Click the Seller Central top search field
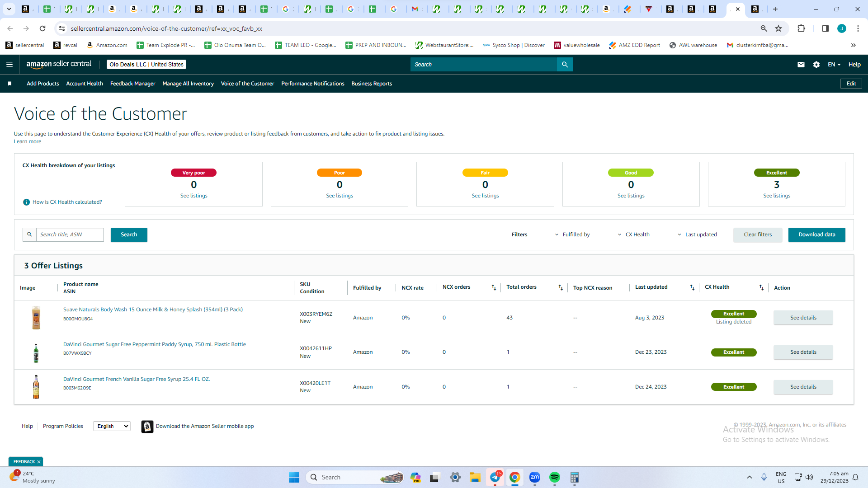 click(484, 65)
